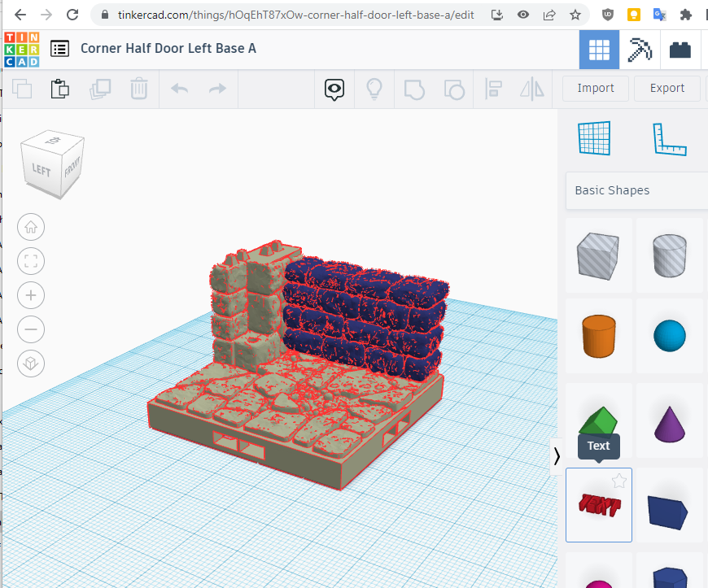This screenshot has width=708, height=588.
Task: Select the Copy tool icon
Action: coord(22,89)
